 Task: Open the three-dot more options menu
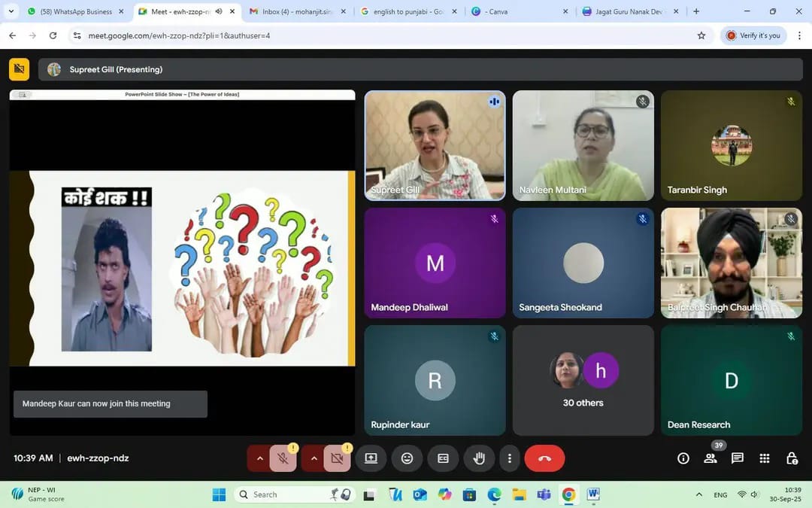[510, 458]
